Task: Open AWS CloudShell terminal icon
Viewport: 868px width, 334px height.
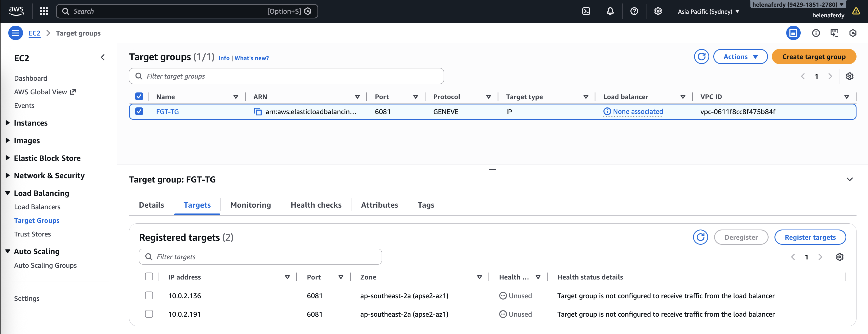Action: coord(586,11)
